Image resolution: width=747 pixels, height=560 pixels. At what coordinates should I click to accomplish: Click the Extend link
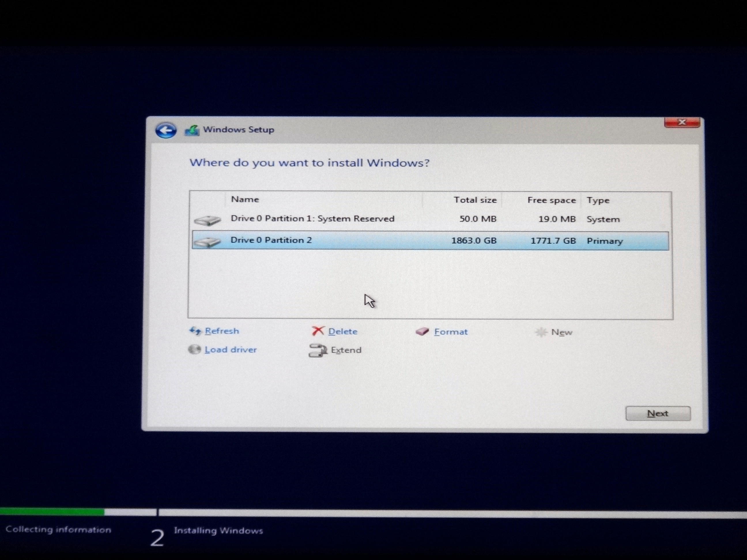click(x=346, y=350)
